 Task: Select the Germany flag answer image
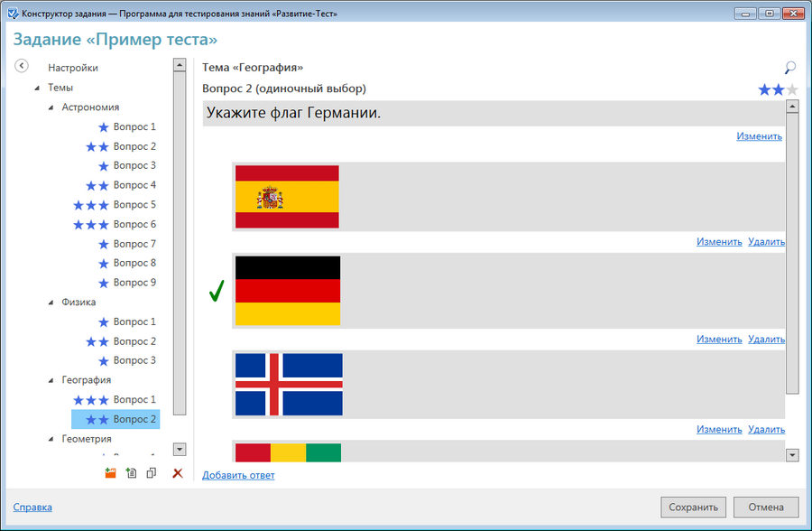(x=288, y=291)
